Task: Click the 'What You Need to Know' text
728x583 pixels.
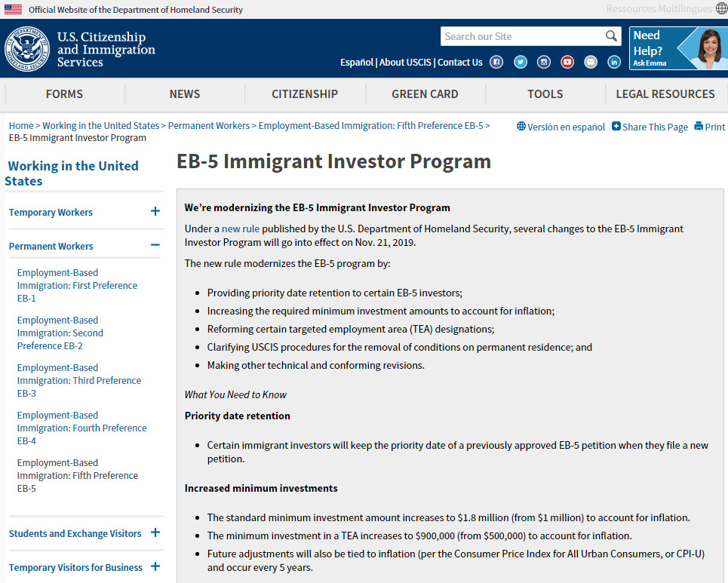Action: coord(235,394)
